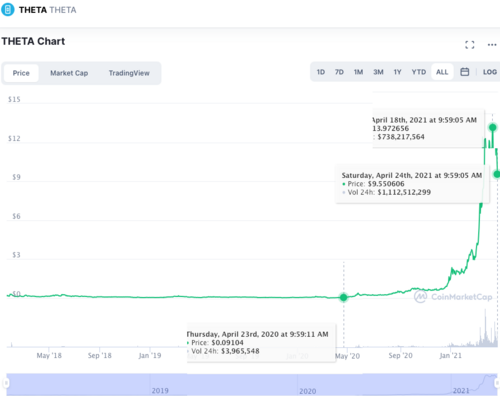Click the April 24th 2021 price marker

coord(496,174)
